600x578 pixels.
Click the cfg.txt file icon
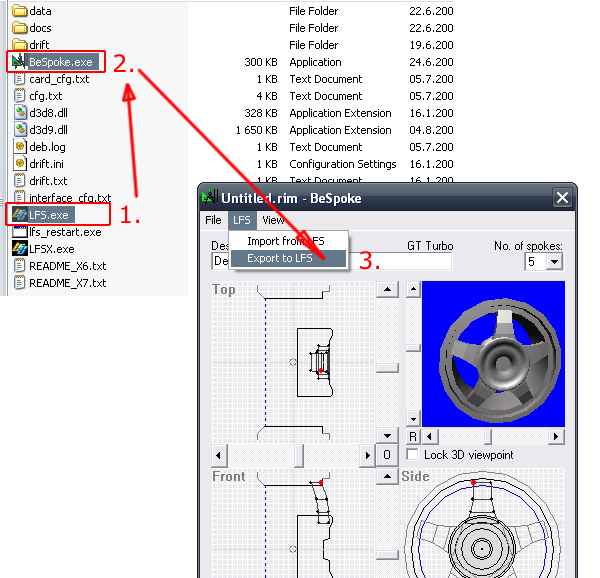tap(20, 96)
